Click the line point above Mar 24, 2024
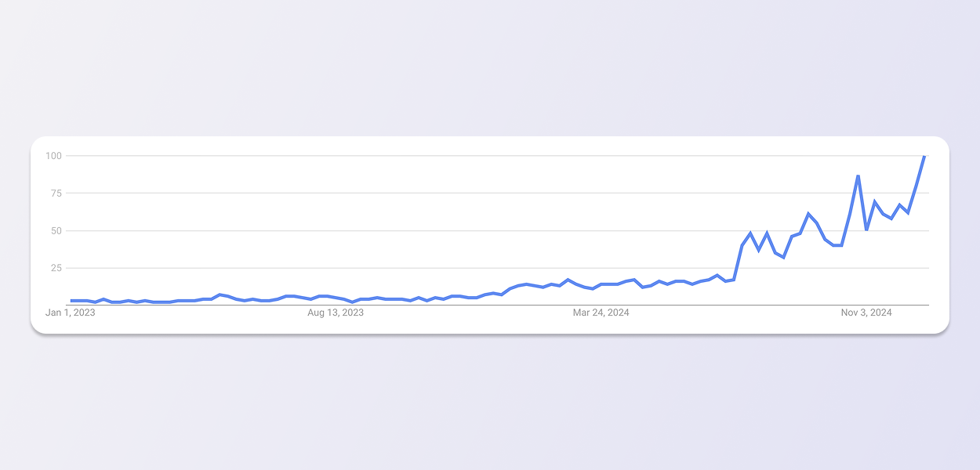The width and height of the screenshot is (980, 470). [601, 284]
